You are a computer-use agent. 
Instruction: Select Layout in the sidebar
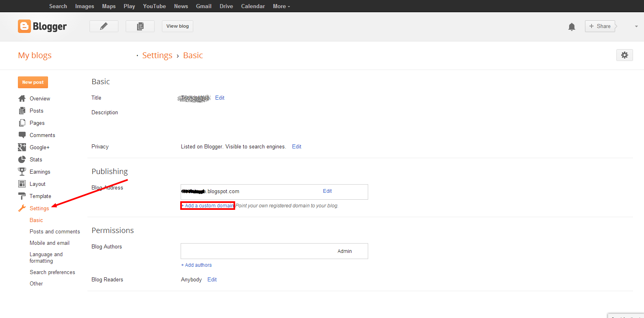(37, 184)
